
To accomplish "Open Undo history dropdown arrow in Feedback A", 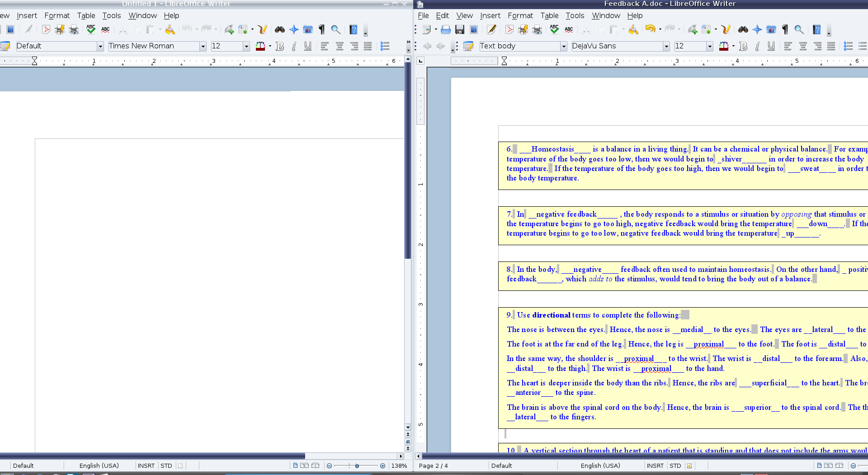I will pos(660,29).
